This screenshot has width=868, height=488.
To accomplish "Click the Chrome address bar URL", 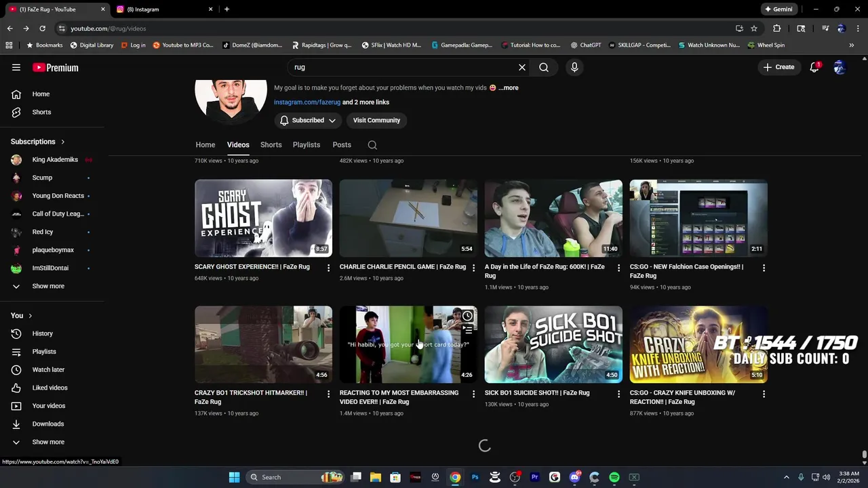I will click(x=108, y=28).
